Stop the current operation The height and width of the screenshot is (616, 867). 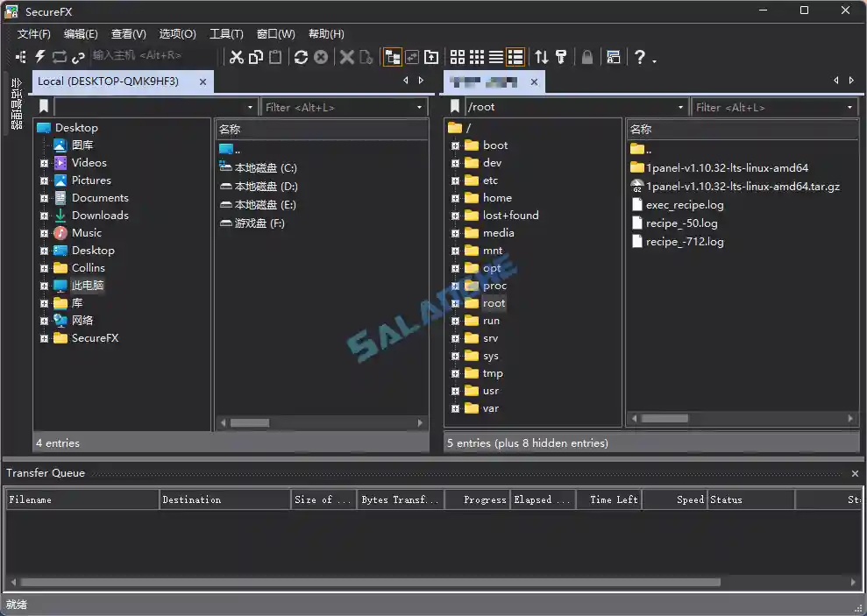point(320,57)
